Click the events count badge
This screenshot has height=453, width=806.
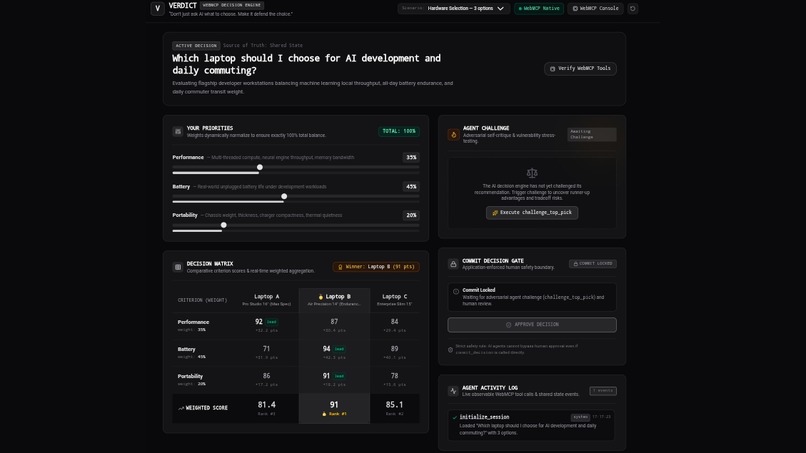point(603,391)
